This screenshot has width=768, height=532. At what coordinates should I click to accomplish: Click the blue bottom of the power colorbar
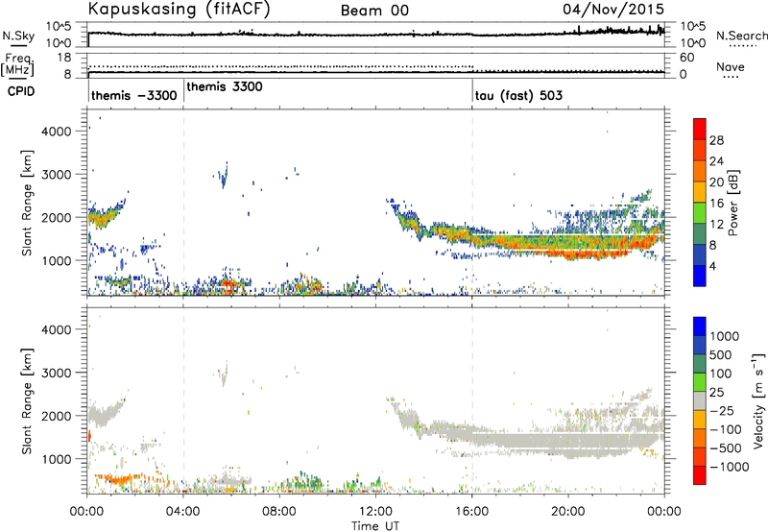[700, 277]
